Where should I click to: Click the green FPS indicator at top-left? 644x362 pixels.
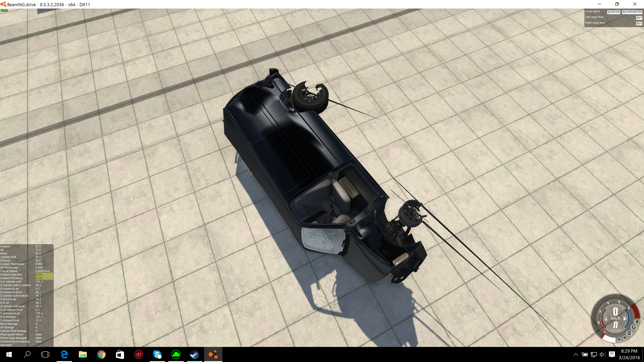4,11
